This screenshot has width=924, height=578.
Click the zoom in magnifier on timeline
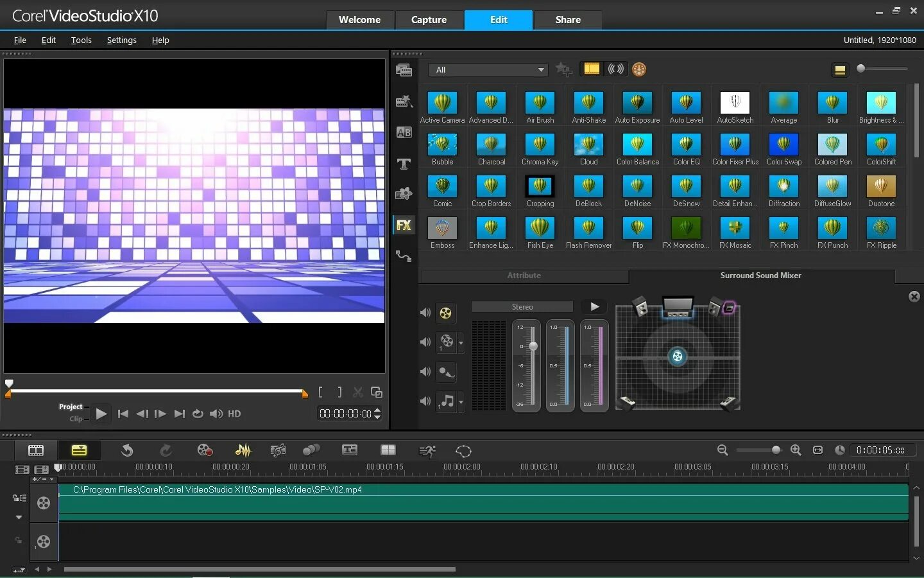tap(796, 450)
